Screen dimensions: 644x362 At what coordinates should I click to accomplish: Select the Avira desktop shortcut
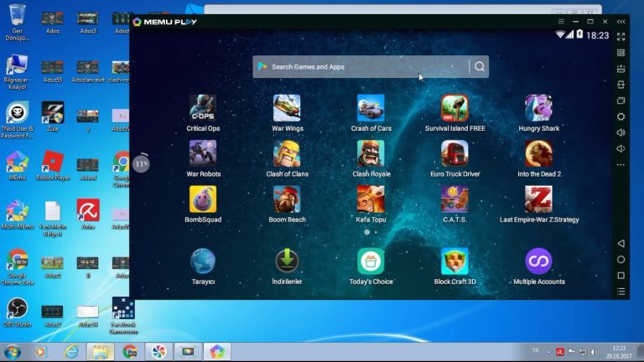pyautogui.click(x=88, y=215)
